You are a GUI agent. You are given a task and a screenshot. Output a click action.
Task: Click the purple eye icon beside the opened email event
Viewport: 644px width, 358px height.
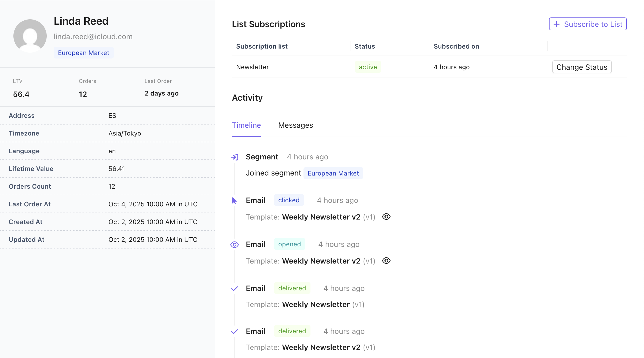pyautogui.click(x=235, y=244)
